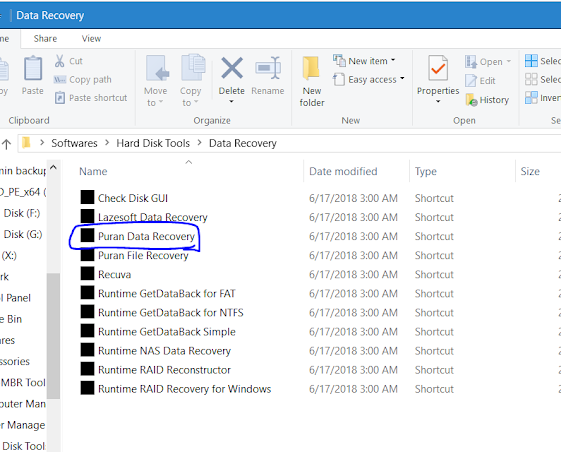561x452 pixels.
Task: Open Disk (F:) in navigation pane
Action: [x=22, y=213]
